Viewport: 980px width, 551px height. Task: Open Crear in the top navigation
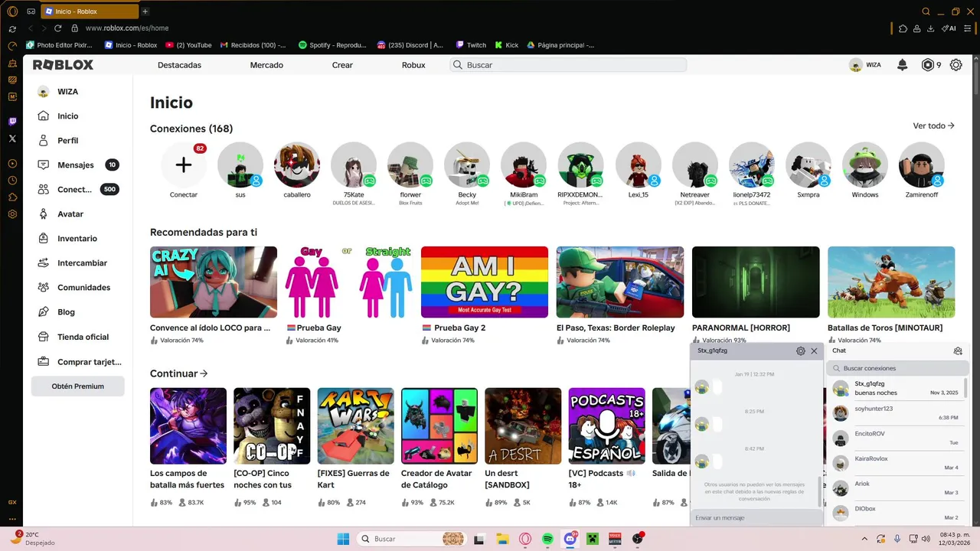(x=342, y=65)
